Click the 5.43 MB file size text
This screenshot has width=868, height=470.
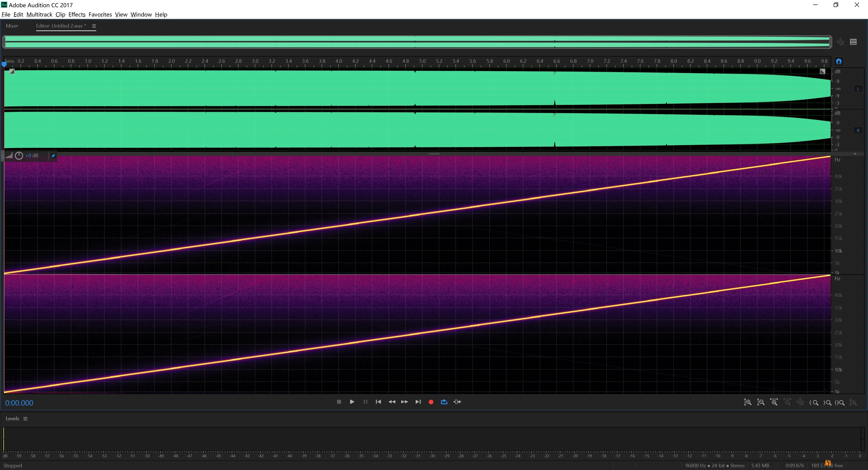click(x=760, y=465)
